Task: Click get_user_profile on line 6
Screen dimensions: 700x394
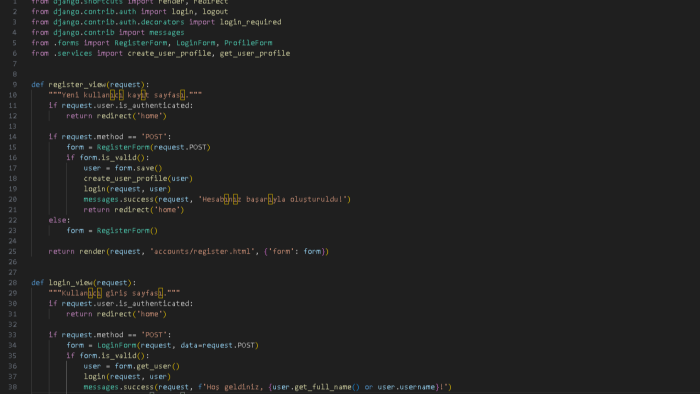Action: point(255,53)
